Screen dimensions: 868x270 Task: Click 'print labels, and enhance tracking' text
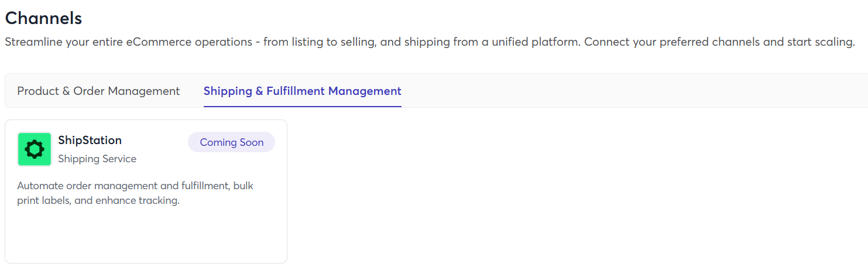click(98, 201)
